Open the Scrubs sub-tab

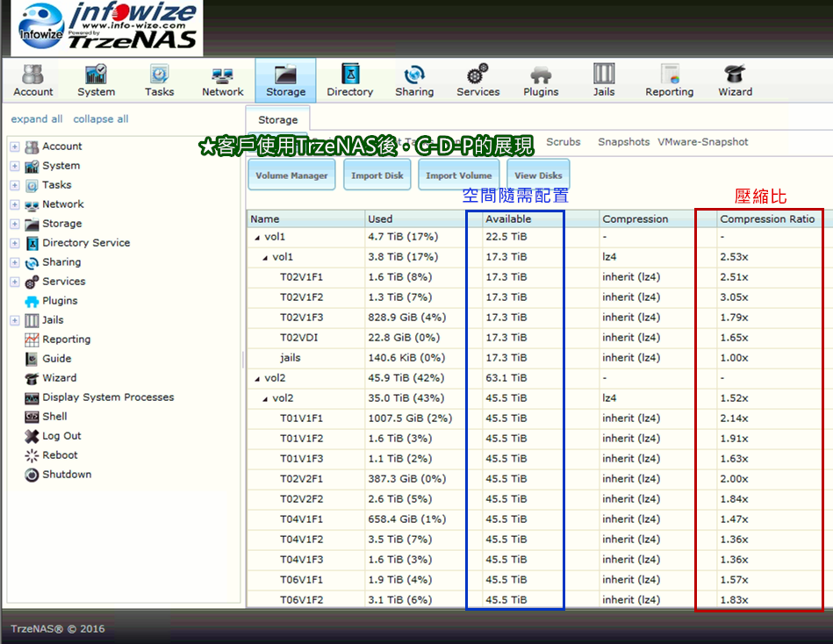point(564,142)
